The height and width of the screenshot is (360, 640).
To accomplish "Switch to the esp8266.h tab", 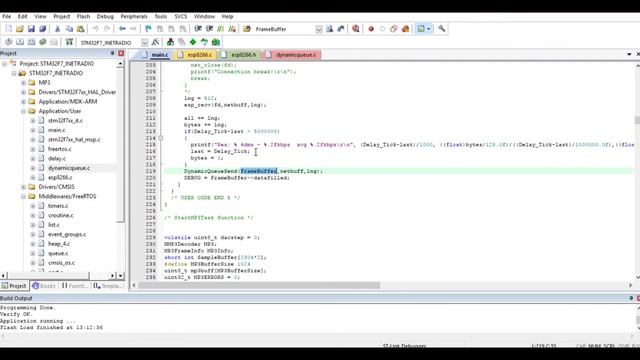I will (240, 55).
